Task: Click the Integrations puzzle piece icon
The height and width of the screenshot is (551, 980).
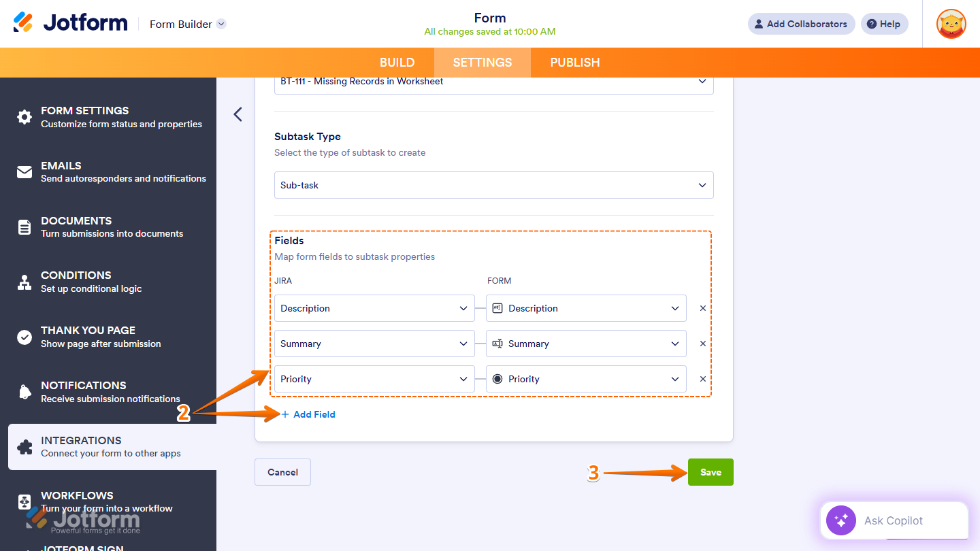Action: (x=24, y=446)
